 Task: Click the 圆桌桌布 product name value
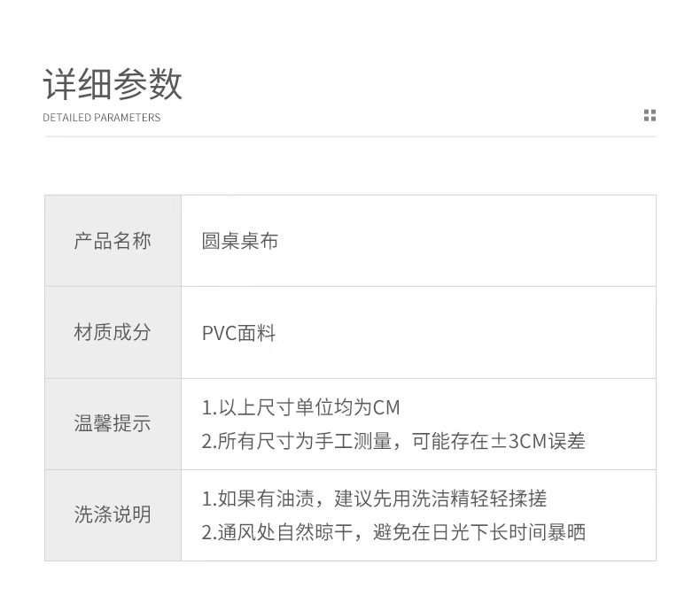[x=240, y=241]
